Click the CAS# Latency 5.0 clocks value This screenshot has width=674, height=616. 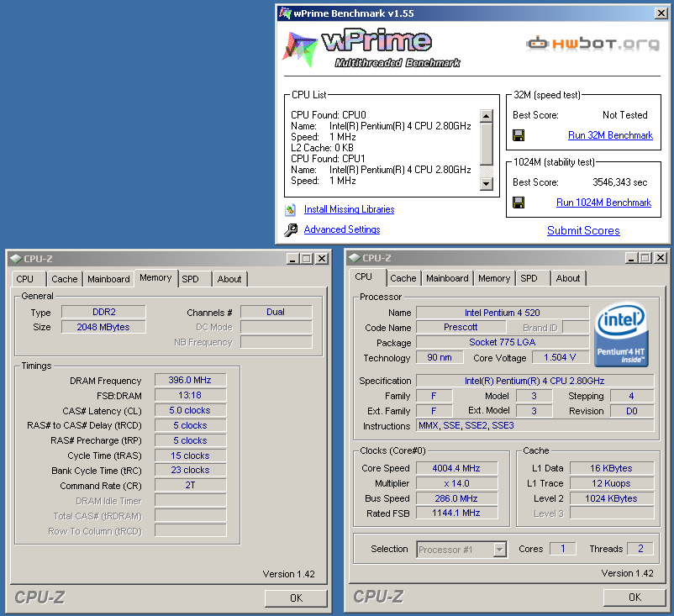pos(190,410)
